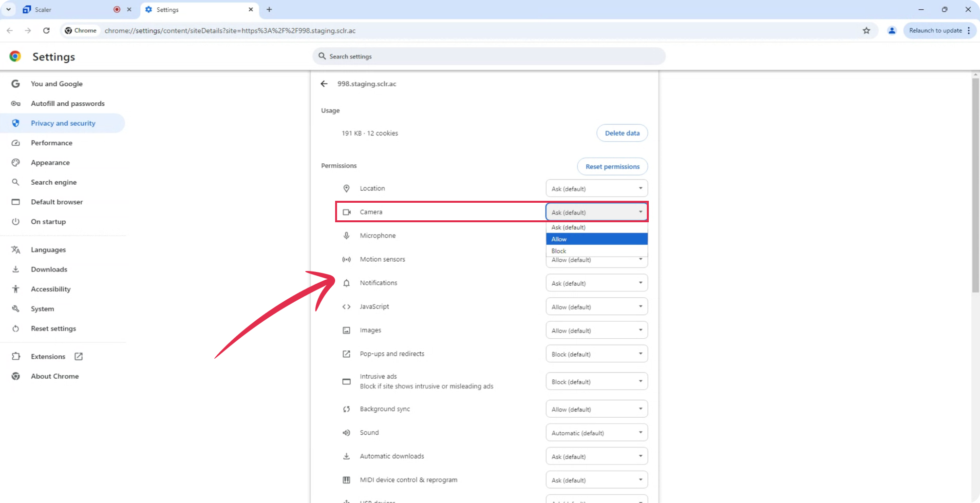Screen dimensions: 980x503
Task: Click the Appearance palette icon
Action: (x=16, y=163)
